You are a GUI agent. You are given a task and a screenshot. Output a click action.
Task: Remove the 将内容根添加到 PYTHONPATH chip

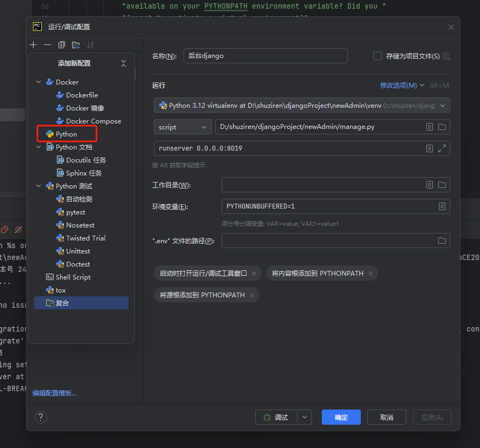click(371, 274)
